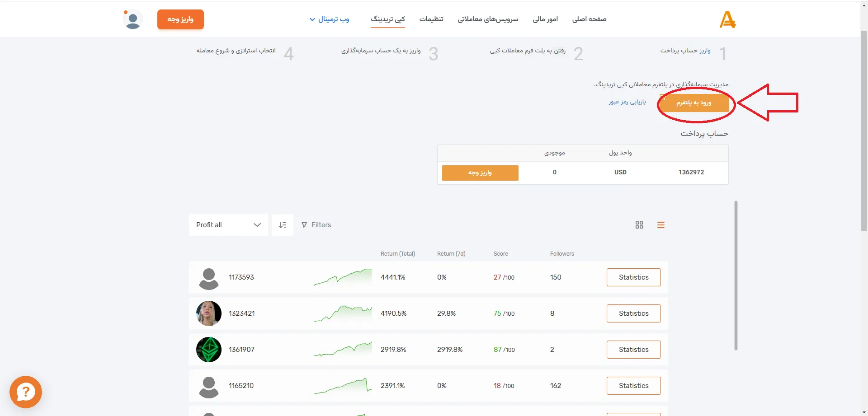Click trader 1361907's avatar thumbnail
This screenshot has width=868, height=416.
coord(208,349)
